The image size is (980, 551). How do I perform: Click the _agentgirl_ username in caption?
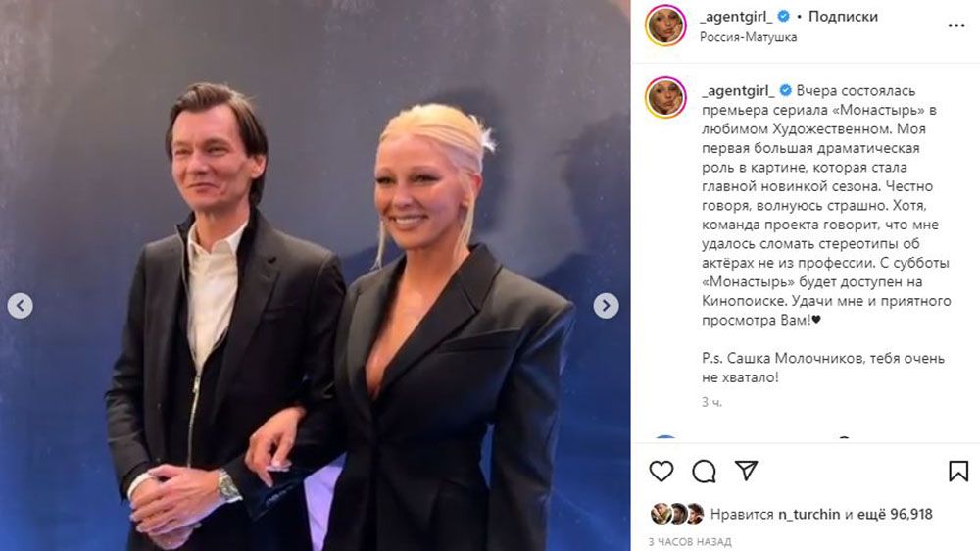pyautogui.click(x=738, y=90)
